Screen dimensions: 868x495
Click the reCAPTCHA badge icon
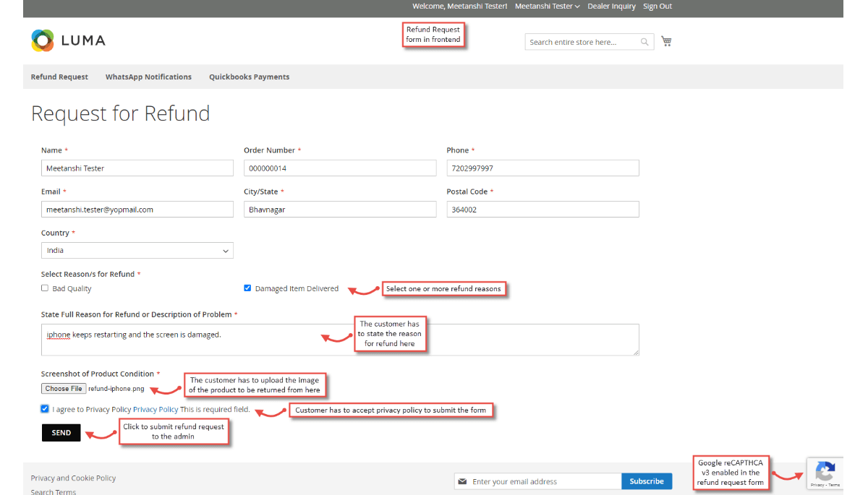pos(825,473)
